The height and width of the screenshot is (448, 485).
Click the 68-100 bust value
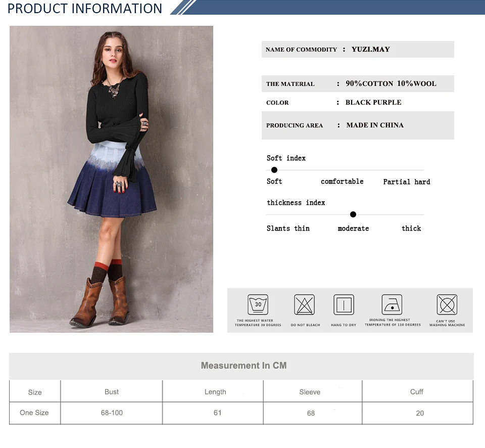point(112,413)
